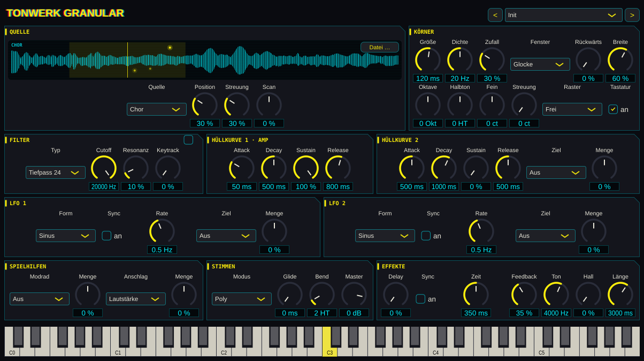Go to the previous preset

[x=495, y=15]
